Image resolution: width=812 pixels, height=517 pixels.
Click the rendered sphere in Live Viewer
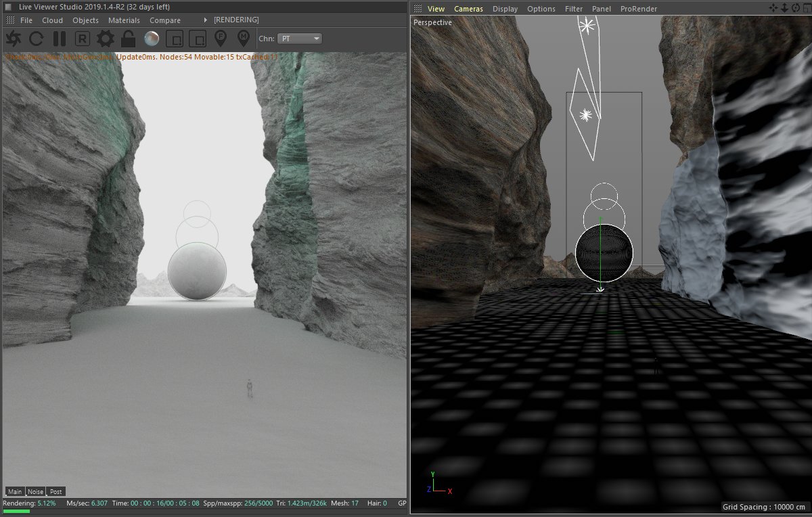197,271
